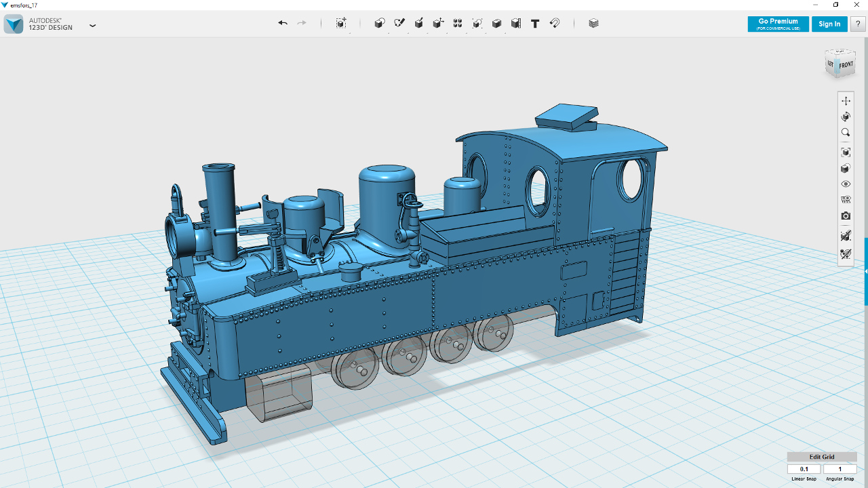The width and height of the screenshot is (868, 488).
Task: Expand the side panel blue arrow
Action: [865, 271]
